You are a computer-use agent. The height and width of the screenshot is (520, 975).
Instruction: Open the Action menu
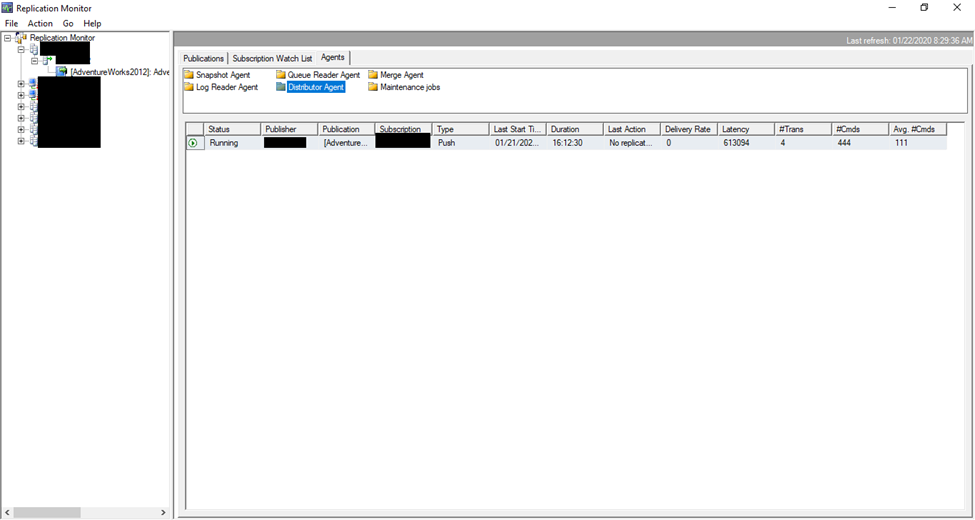[40, 24]
